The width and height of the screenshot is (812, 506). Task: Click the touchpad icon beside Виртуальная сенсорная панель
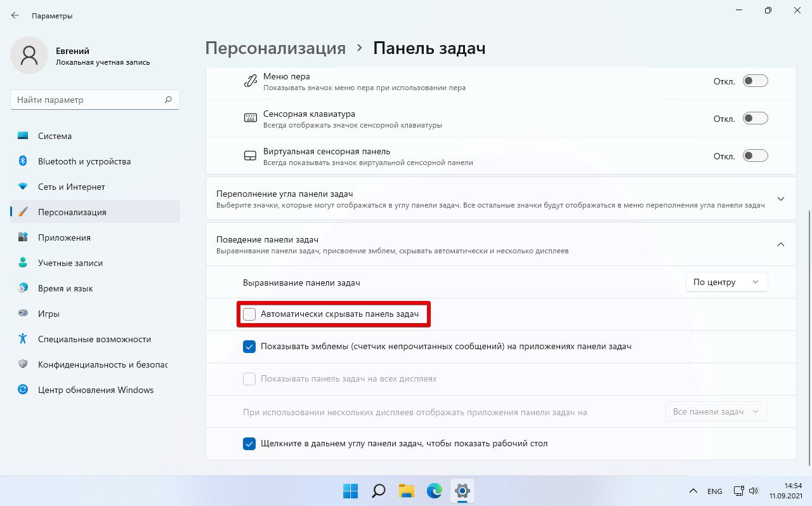tap(251, 156)
